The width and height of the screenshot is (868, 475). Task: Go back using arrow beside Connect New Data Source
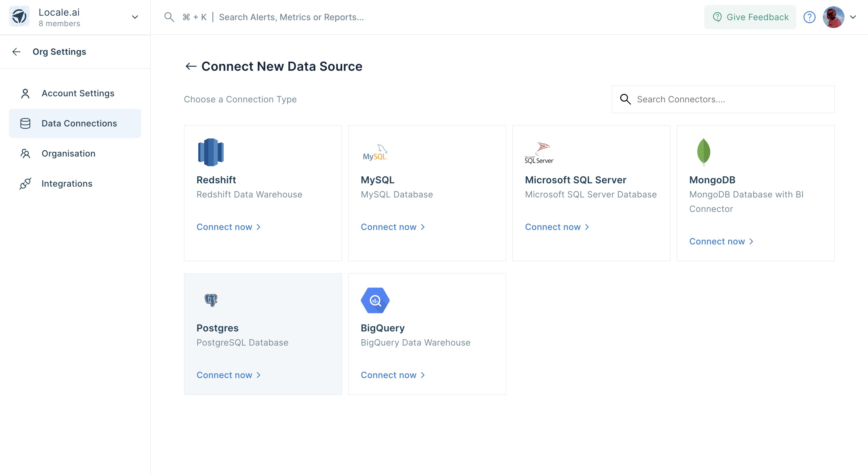pyautogui.click(x=191, y=66)
